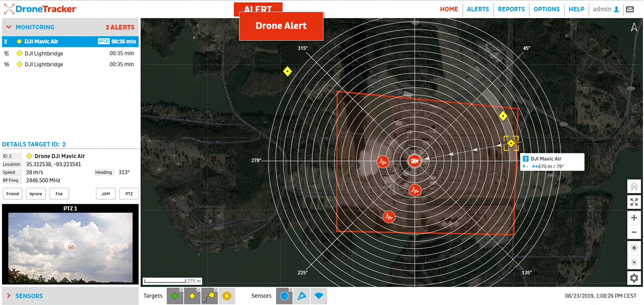Open the mail envelope icon
644x305 pixels.
point(630,9)
